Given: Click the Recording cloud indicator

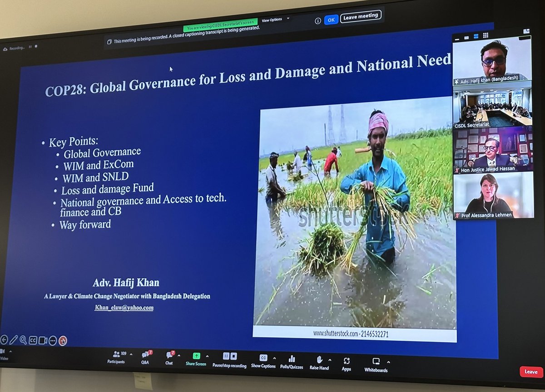Looking at the screenshot, I should click(x=14, y=48).
